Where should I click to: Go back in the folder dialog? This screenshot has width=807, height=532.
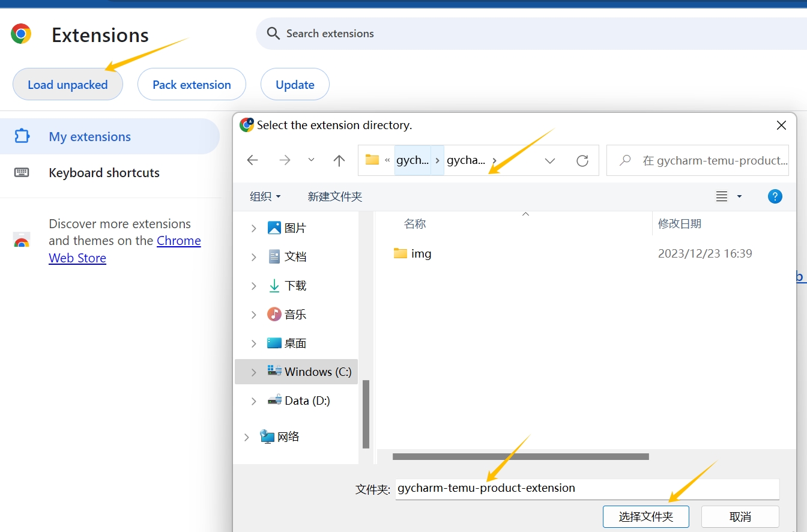pos(252,160)
